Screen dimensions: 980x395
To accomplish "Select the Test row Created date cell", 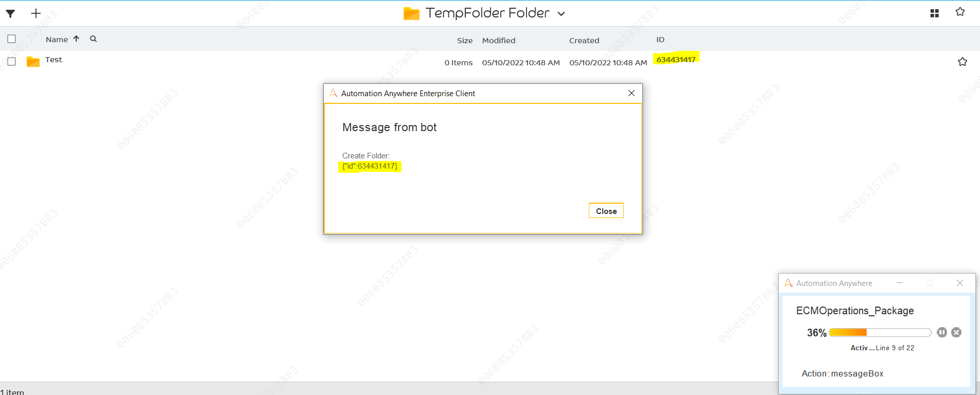I will pos(608,63).
